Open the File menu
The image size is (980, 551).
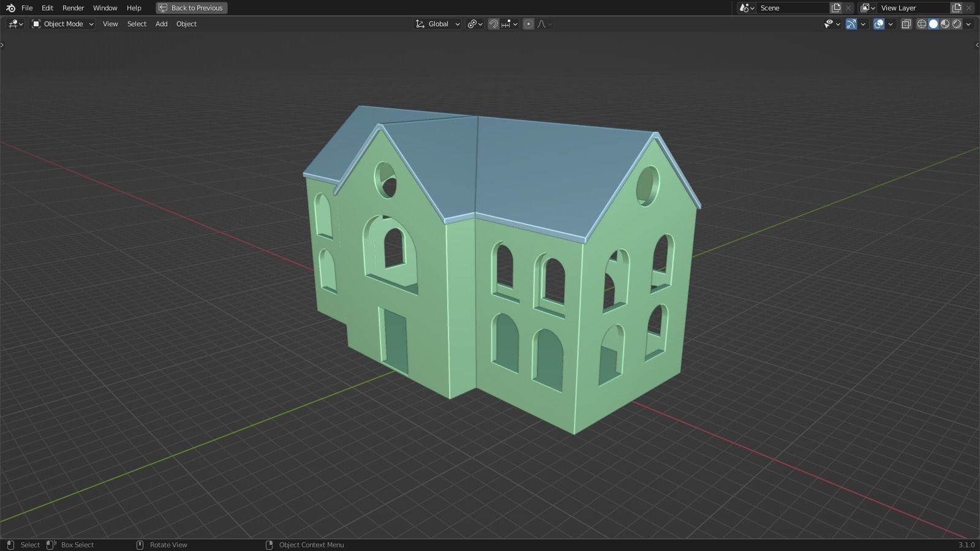coord(27,8)
